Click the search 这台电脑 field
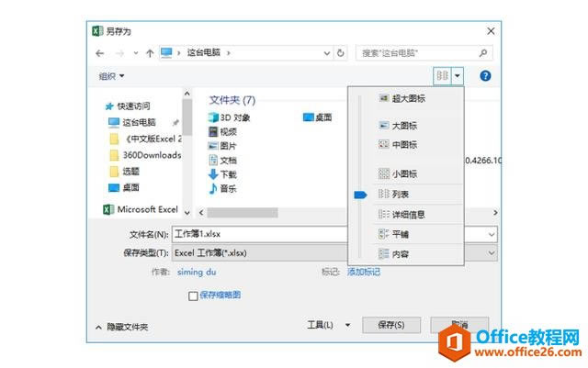Screen dimensions: 588x368 pyautogui.click(x=424, y=53)
